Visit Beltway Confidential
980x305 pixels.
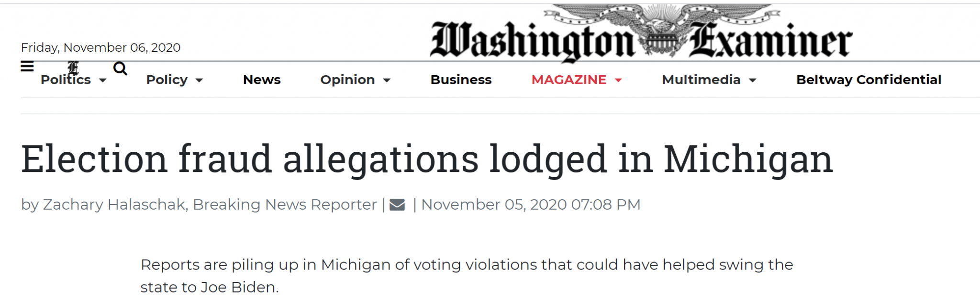pyautogui.click(x=869, y=80)
